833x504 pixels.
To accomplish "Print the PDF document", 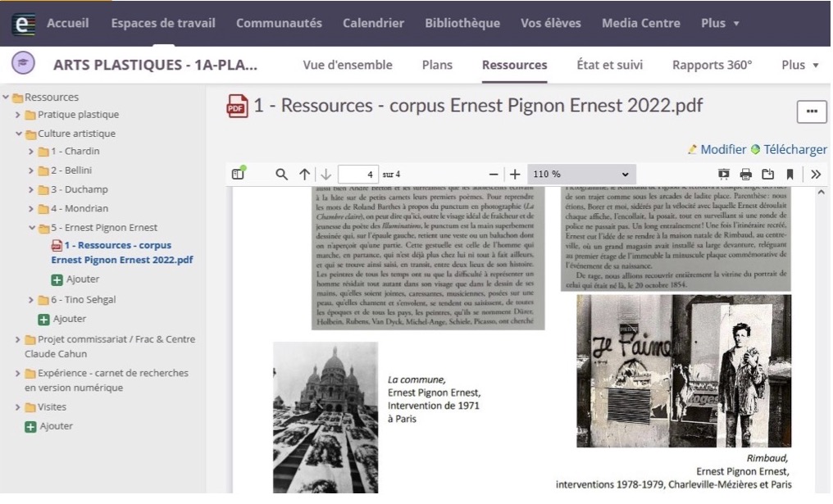I will point(745,175).
